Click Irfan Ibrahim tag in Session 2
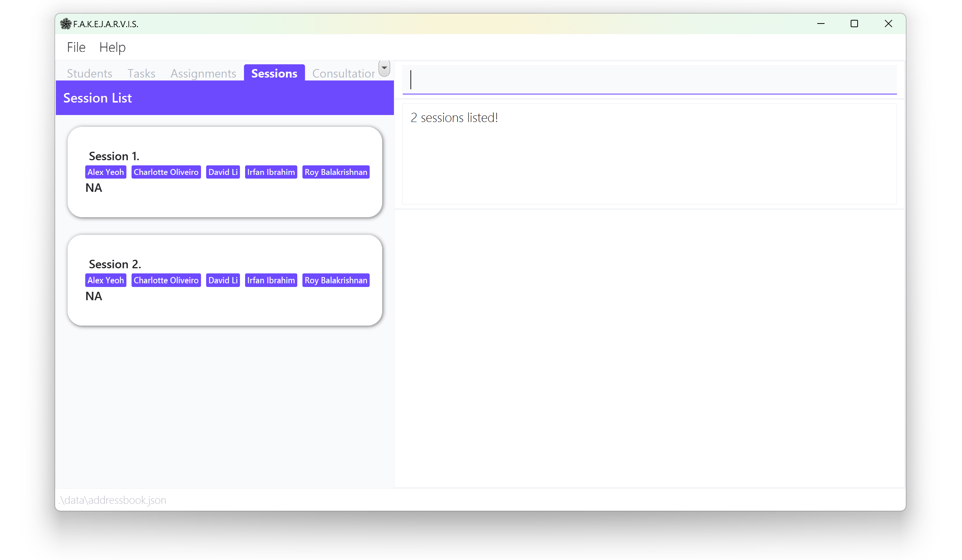Viewport: 962px width, 560px height. (x=271, y=280)
